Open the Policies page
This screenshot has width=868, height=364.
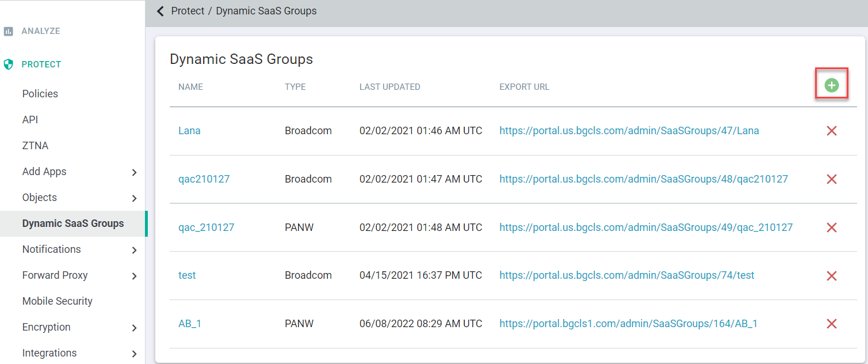tap(40, 93)
